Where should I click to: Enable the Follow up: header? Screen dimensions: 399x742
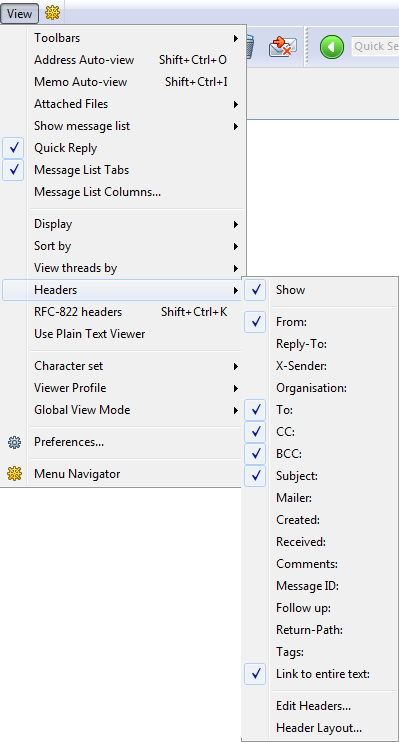coord(320,608)
